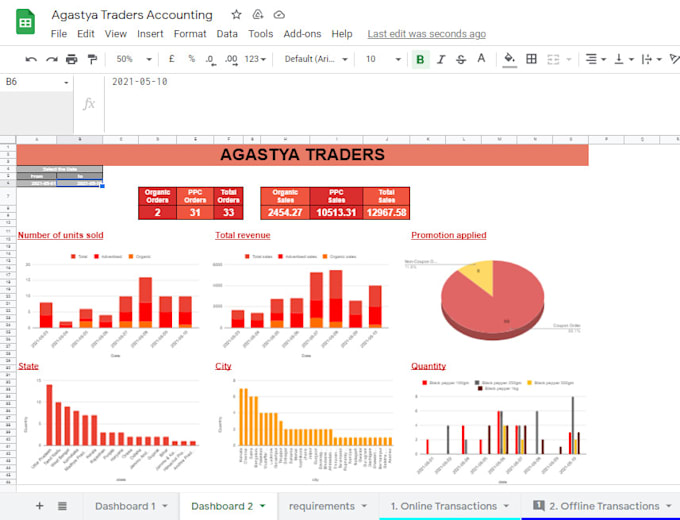Viewport: 680px width, 520px height.
Task: Go to Sheets home via logo
Action: (25, 21)
